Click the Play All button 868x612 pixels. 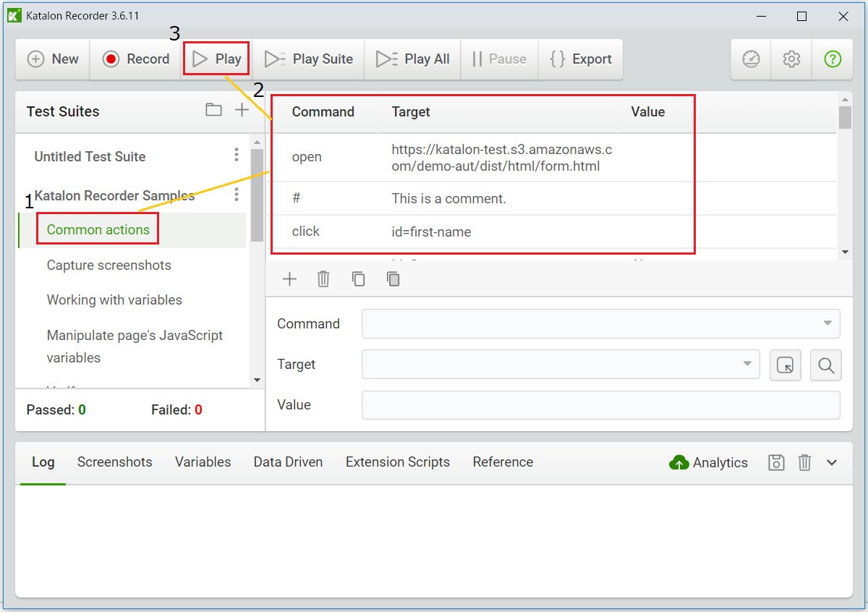click(x=413, y=59)
